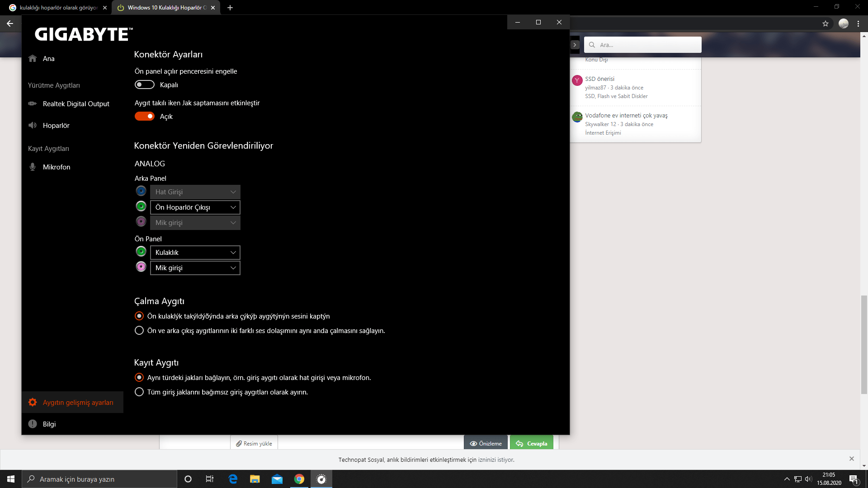Click the Bilgi info icon
868x488 pixels.
coord(33,424)
